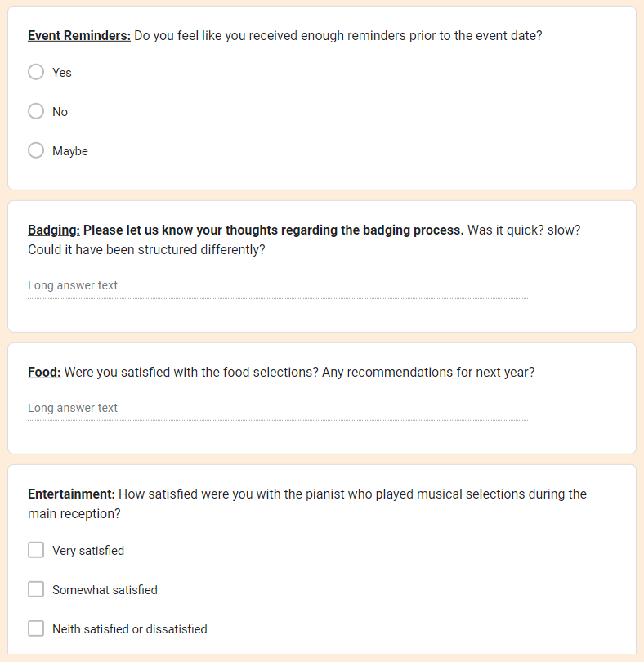Check the "Very satisfied" checkbox

[36, 550]
